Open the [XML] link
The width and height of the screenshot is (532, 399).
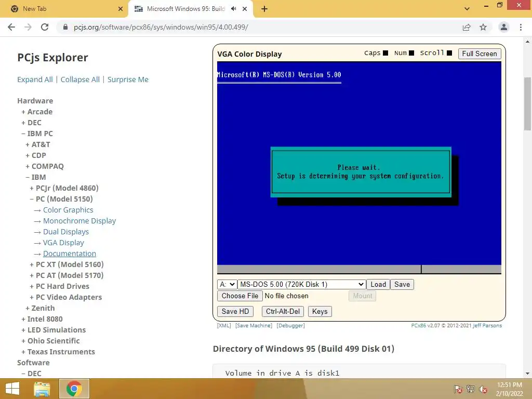click(x=224, y=325)
